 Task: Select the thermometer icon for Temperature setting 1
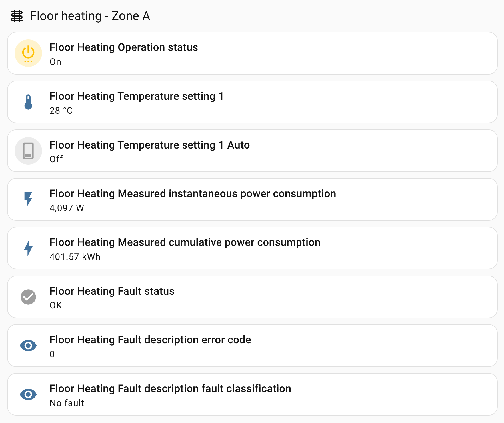pos(28,102)
